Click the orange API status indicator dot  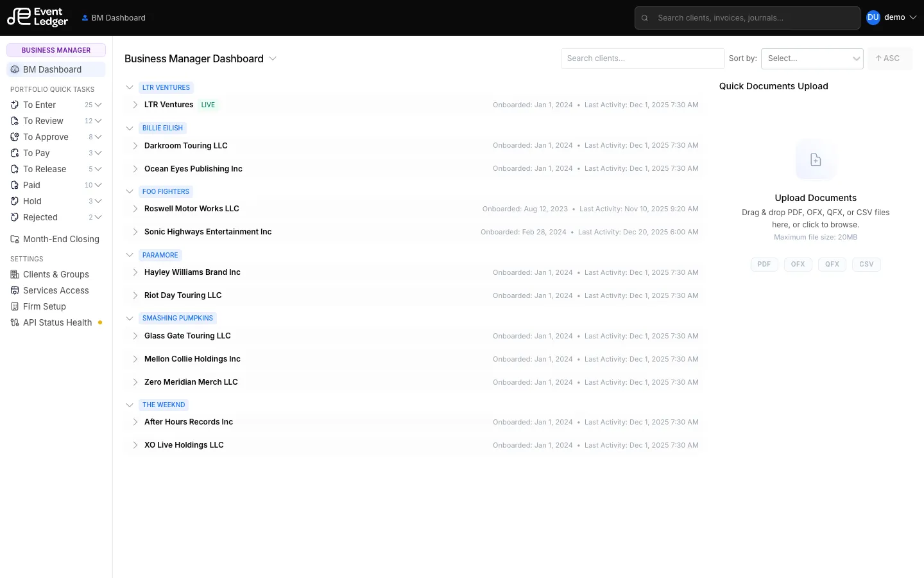point(100,322)
